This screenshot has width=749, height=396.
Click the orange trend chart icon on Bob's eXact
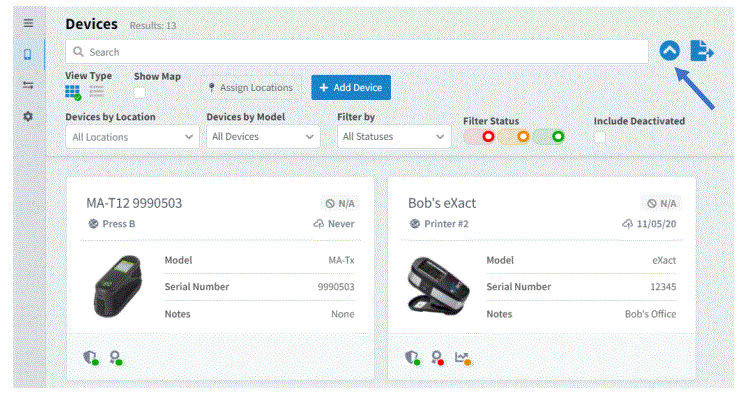coord(462,358)
